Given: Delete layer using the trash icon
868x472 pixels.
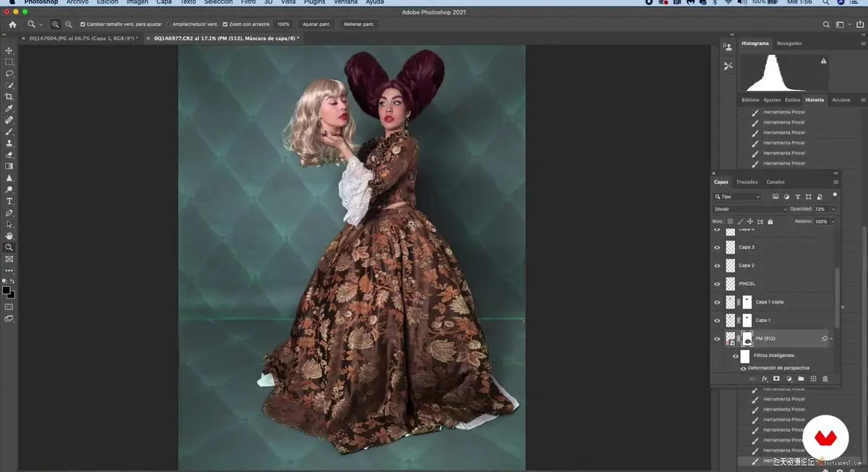Looking at the screenshot, I should [x=825, y=379].
